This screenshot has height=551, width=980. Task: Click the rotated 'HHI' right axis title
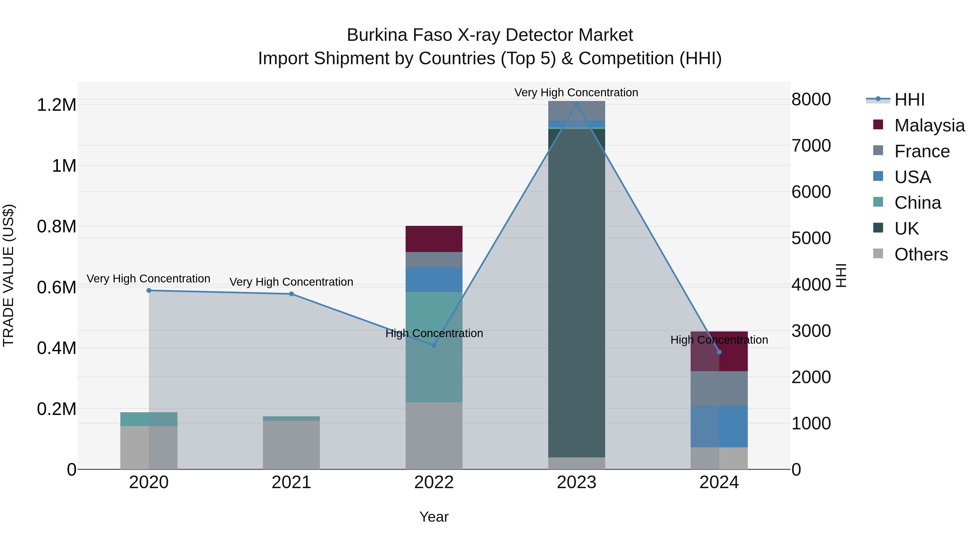[x=841, y=275]
